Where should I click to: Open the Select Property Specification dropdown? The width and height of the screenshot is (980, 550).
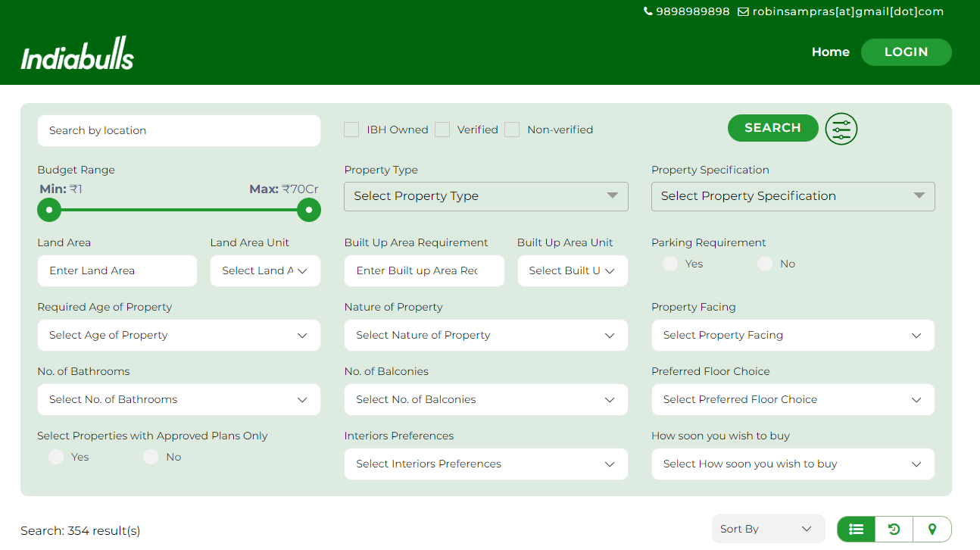[793, 196]
